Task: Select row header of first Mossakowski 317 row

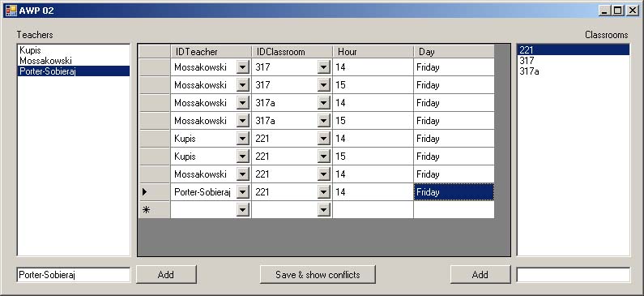Action: point(154,67)
